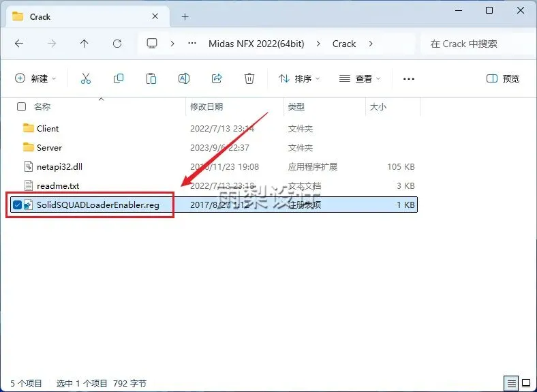The height and width of the screenshot is (392, 537).
Task: Delete with the trash can icon
Action: tap(249, 78)
